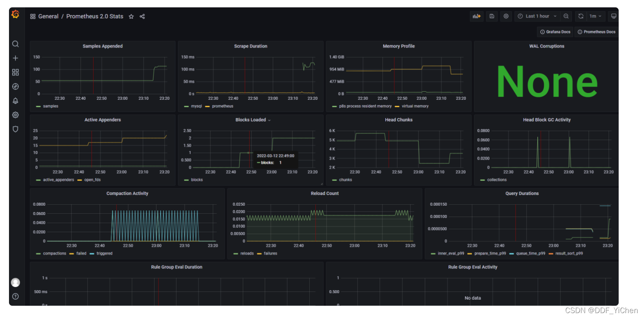644x318 pixels.
Task: Save the dashboard with the disk icon
Action: pyautogui.click(x=492, y=16)
